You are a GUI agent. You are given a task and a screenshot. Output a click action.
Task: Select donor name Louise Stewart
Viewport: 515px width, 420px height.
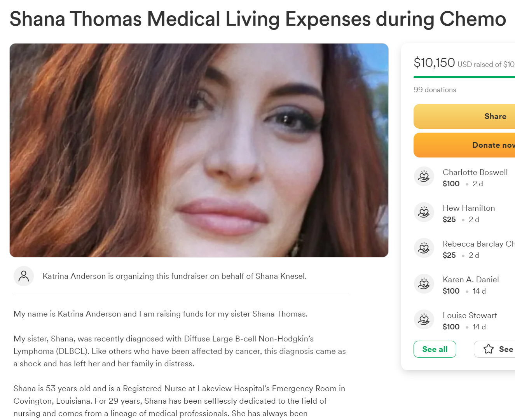click(x=470, y=315)
